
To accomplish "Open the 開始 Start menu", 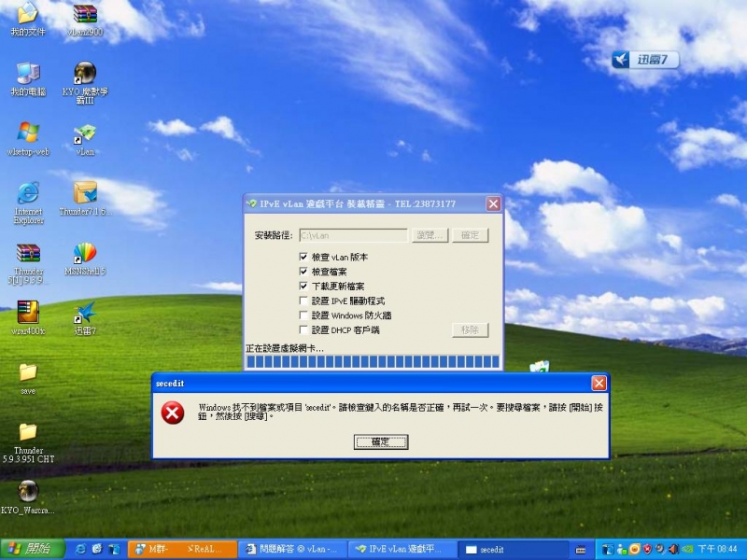I will [31, 549].
